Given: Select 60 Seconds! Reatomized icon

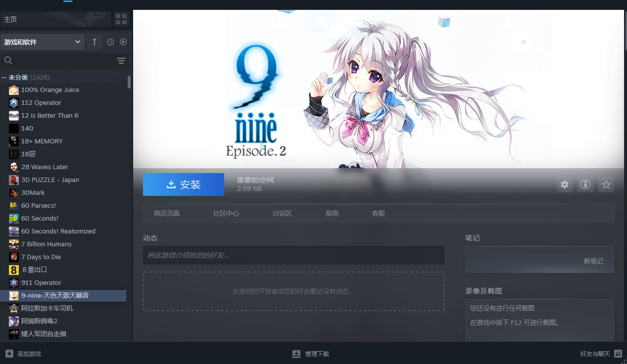Looking at the screenshot, I should tap(14, 231).
